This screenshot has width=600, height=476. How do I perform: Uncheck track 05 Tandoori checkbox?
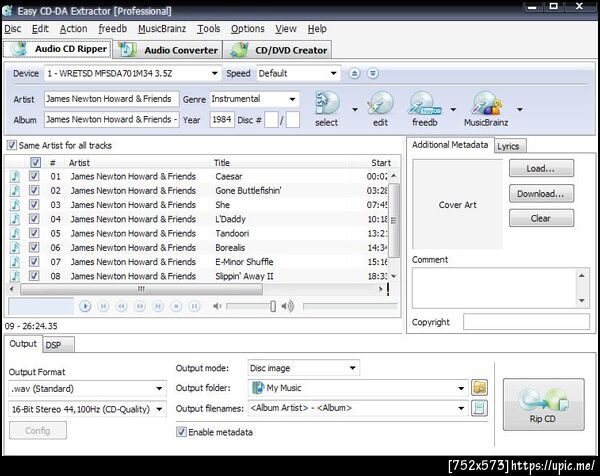(34, 233)
